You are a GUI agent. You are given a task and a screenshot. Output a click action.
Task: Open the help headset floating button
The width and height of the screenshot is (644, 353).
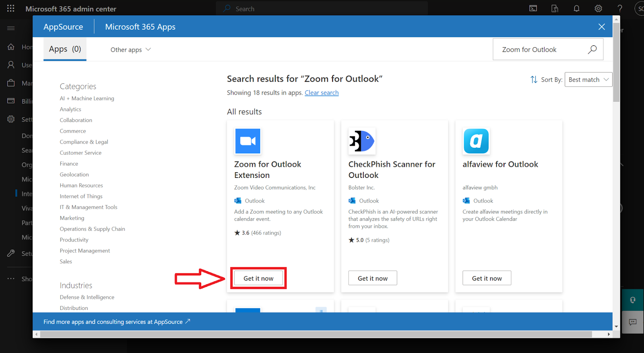pyautogui.click(x=633, y=300)
